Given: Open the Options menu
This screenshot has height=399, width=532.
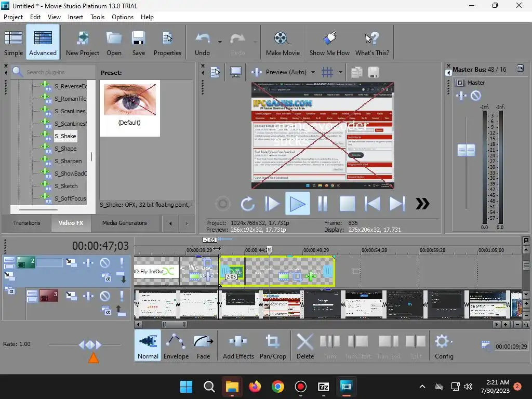Looking at the screenshot, I should click(123, 17).
